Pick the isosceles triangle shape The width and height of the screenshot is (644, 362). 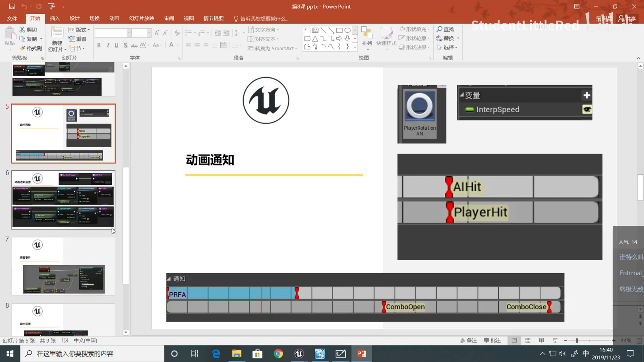[x=315, y=39]
